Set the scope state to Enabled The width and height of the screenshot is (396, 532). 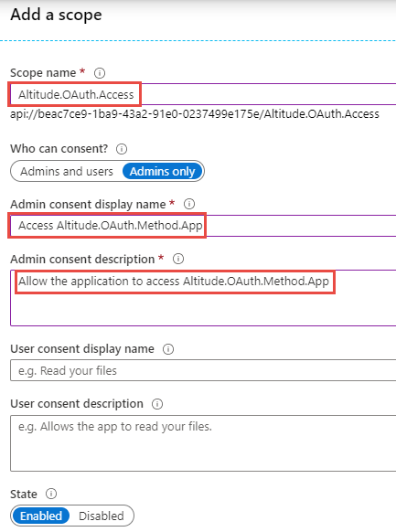(41, 516)
